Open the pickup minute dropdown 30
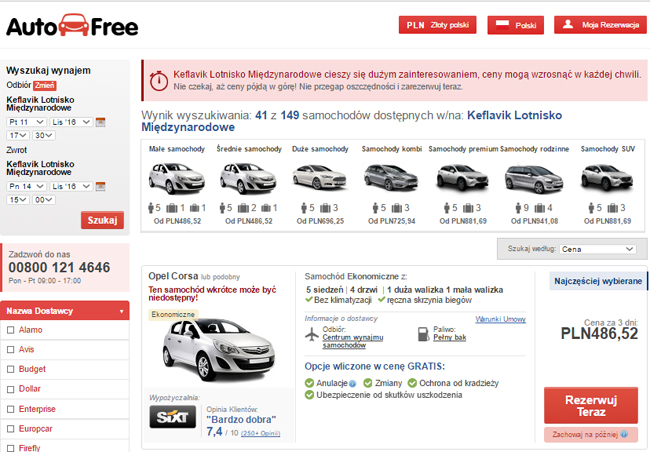The width and height of the screenshot is (650, 452). [44, 135]
